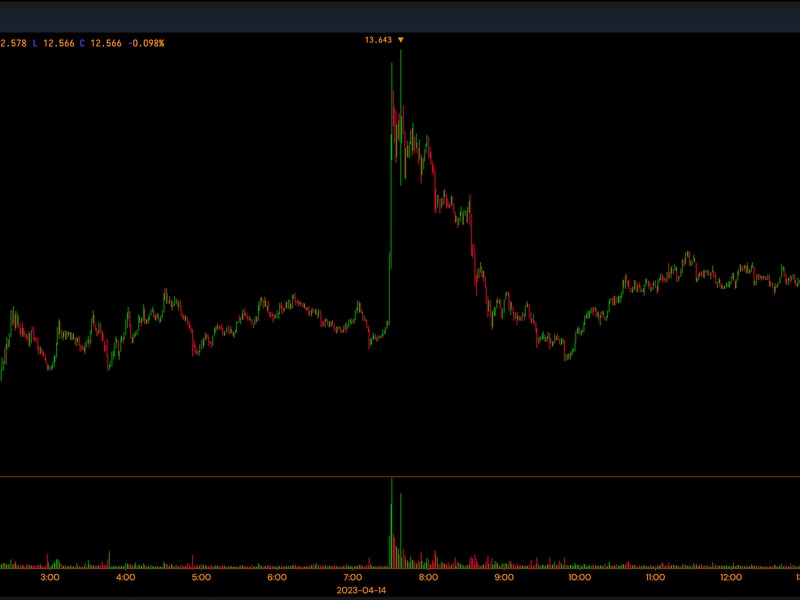Click the 4:00 time axis label
800x600 pixels.
[x=126, y=577]
